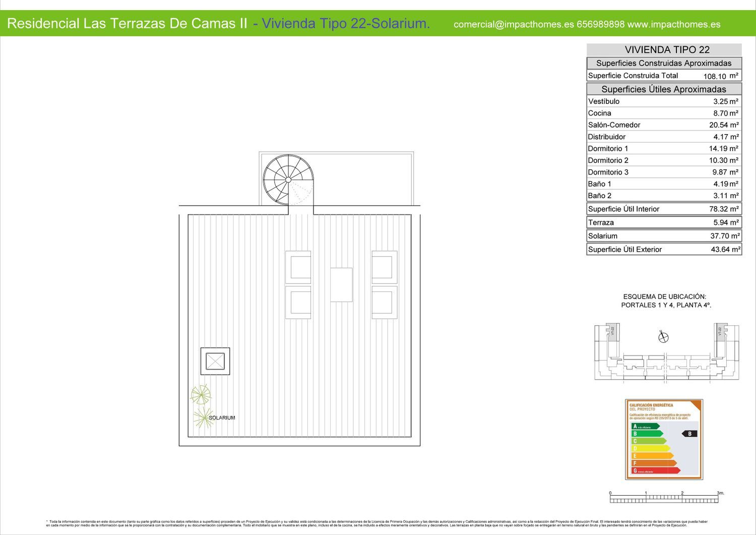Click the scale bar ruler
This screenshot has height=535, width=756.
(x=664, y=499)
